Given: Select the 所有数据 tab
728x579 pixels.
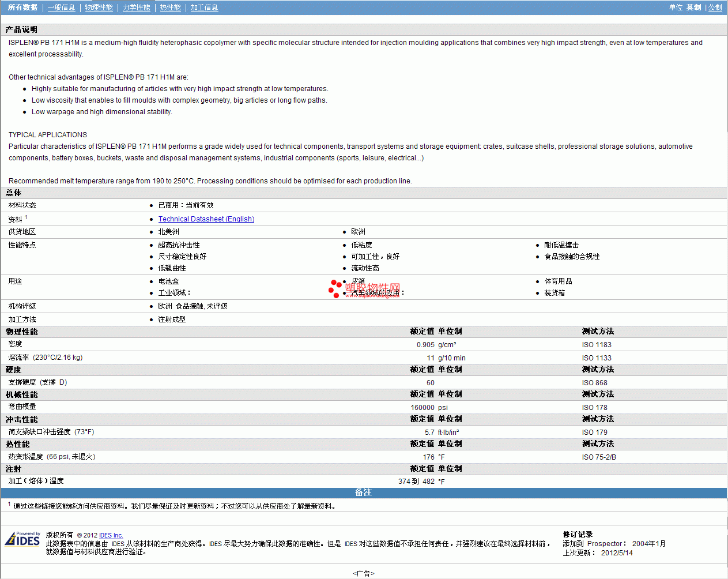Looking at the screenshot, I should [x=22, y=7].
